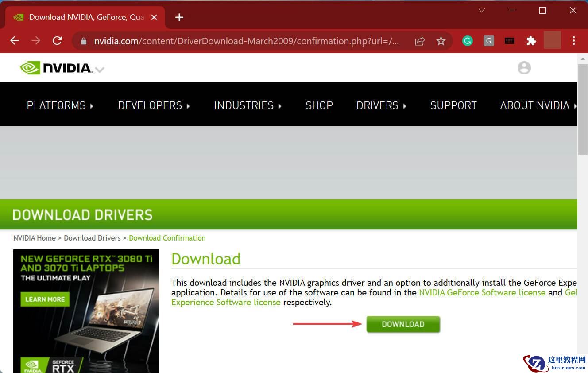Open the gray G extension
This screenshot has width=588, height=373.
tap(489, 41)
